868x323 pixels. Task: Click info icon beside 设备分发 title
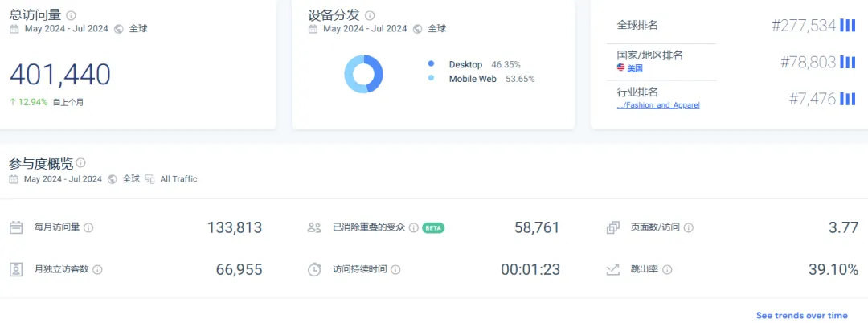tap(370, 15)
